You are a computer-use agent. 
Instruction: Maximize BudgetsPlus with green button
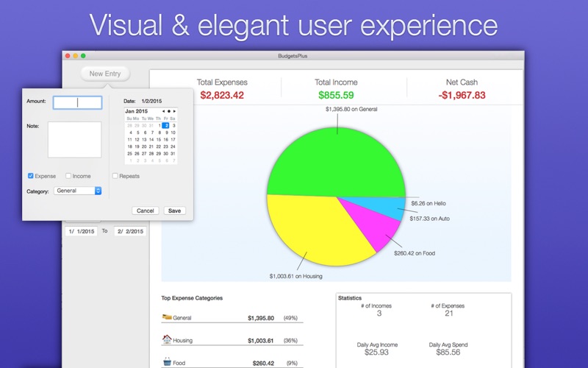point(83,56)
